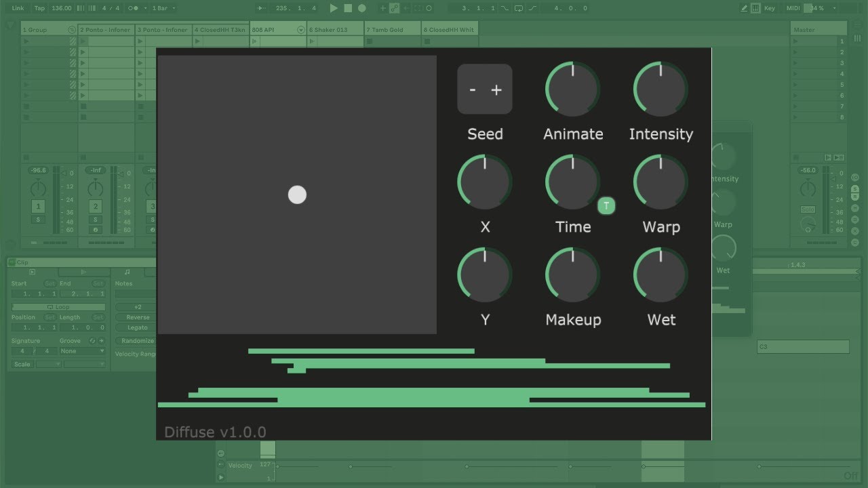Screen dimensions: 868x488
Task: Click the Record button in Ableton transport
Action: tap(362, 8)
